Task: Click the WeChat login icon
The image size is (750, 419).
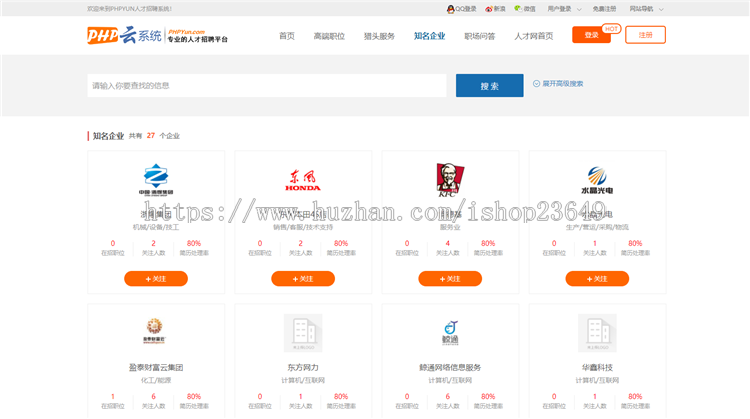Action: (x=518, y=9)
